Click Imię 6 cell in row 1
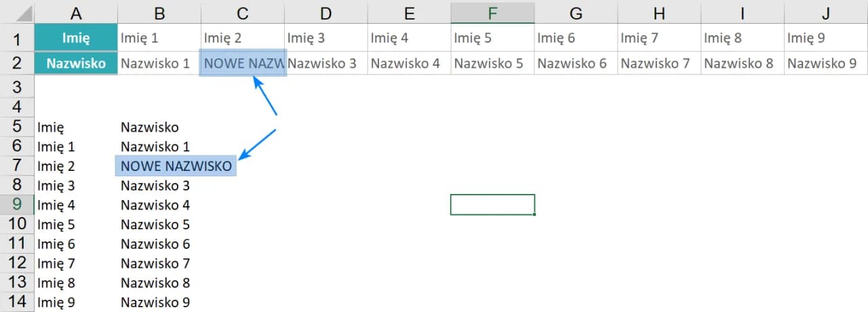 coord(575,38)
